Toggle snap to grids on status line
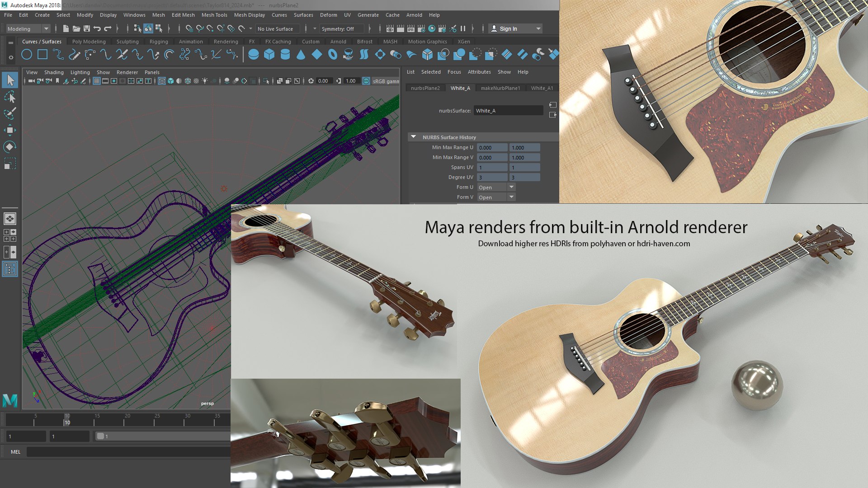 coord(189,28)
